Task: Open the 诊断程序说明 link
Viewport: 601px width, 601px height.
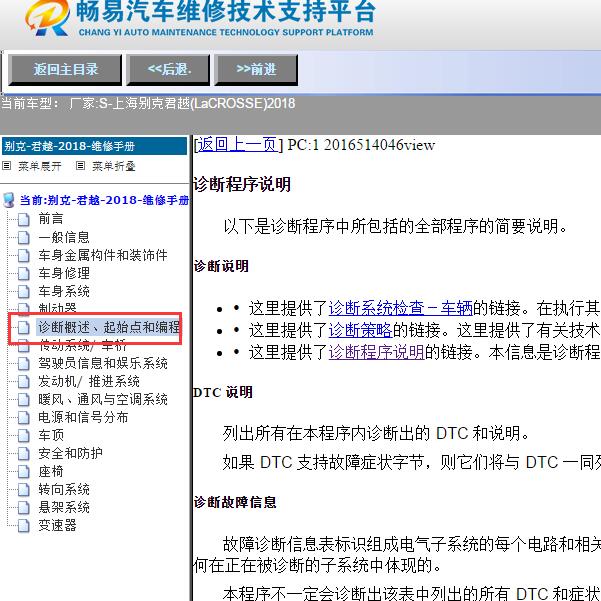Action: pos(376,352)
